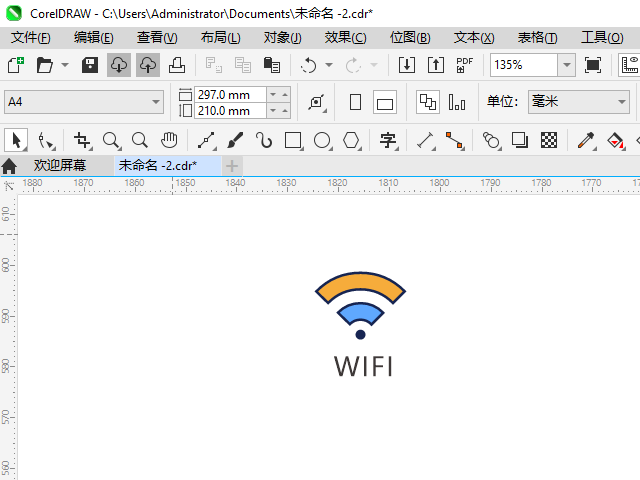640x480 pixels.
Task: Click the blue WiFi arc shape
Action: [x=360, y=311]
